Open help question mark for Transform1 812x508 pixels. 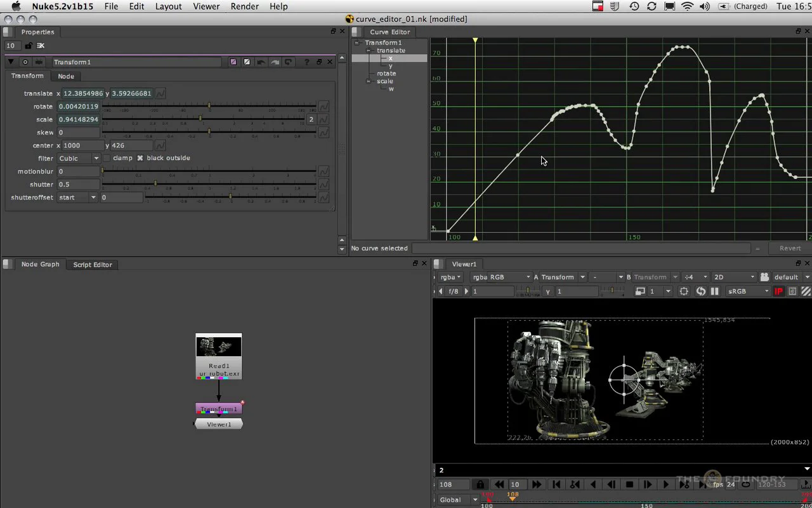pyautogui.click(x=307, y=62)
